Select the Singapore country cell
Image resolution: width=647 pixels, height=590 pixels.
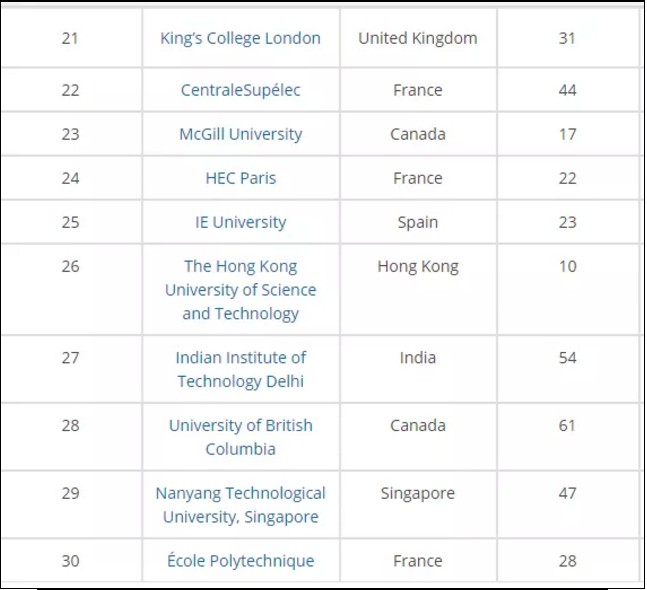(x=418, y=493)
